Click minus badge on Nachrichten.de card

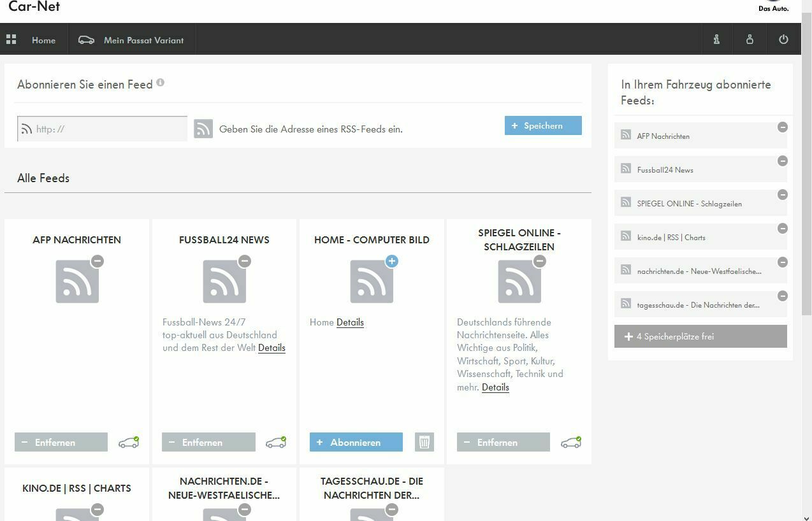245,510
